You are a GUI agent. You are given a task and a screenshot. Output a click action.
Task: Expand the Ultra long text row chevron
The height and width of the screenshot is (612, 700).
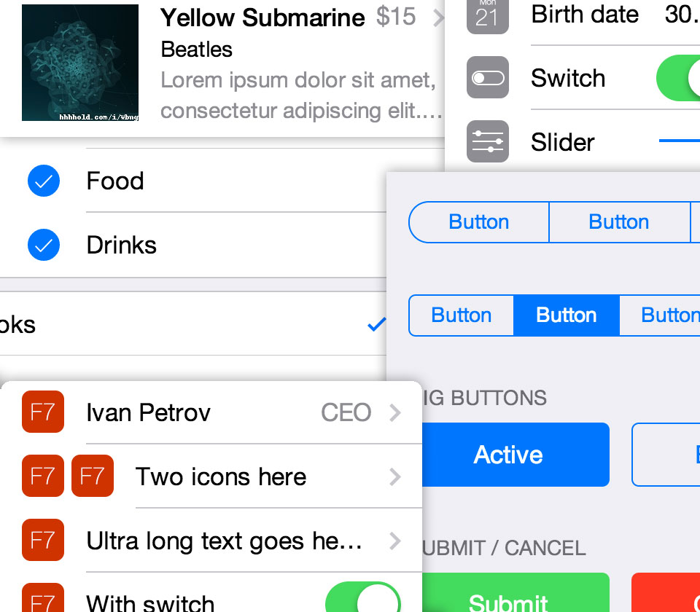point(395,541)
